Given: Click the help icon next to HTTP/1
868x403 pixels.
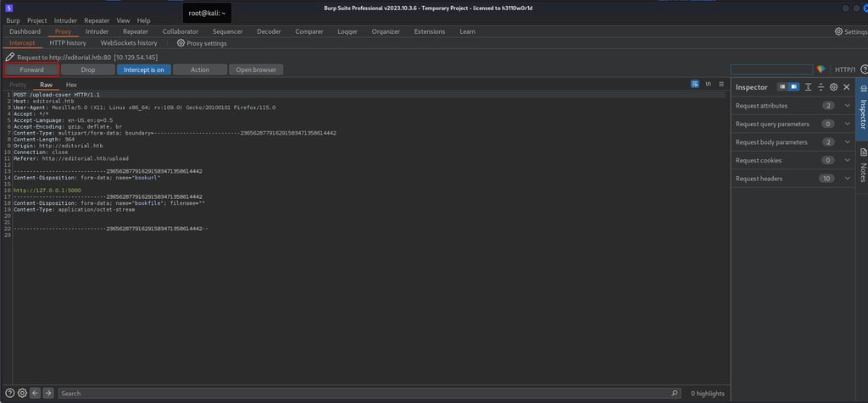Looking at the screenshot, I should click(x=864, y=69).
